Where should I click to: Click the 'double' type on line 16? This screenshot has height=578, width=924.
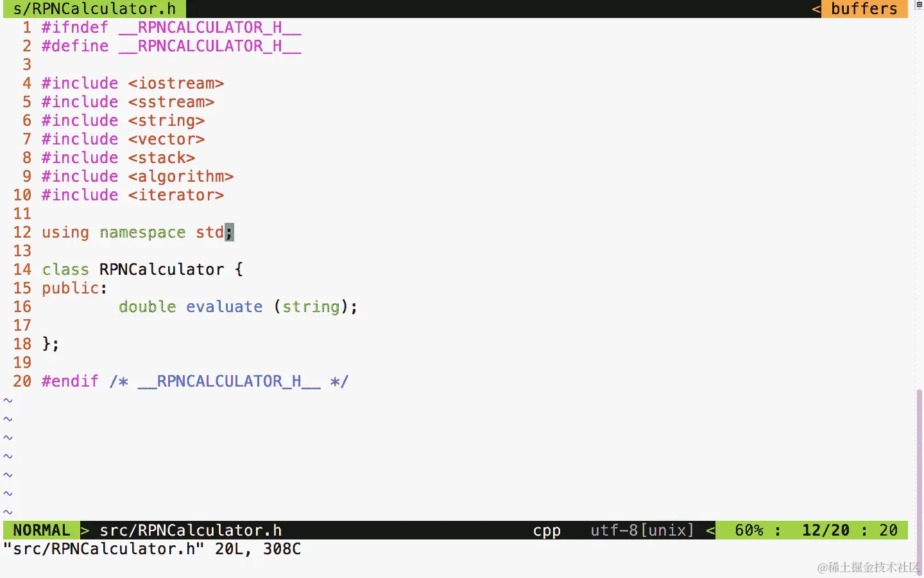point(148,307)
